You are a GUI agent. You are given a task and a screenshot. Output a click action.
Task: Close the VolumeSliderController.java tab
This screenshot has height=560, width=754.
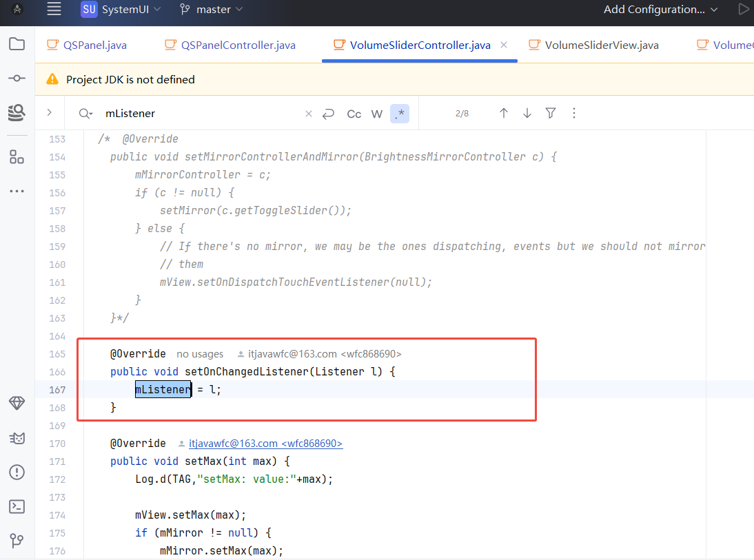pyautogui.click(x=503, y=45)
